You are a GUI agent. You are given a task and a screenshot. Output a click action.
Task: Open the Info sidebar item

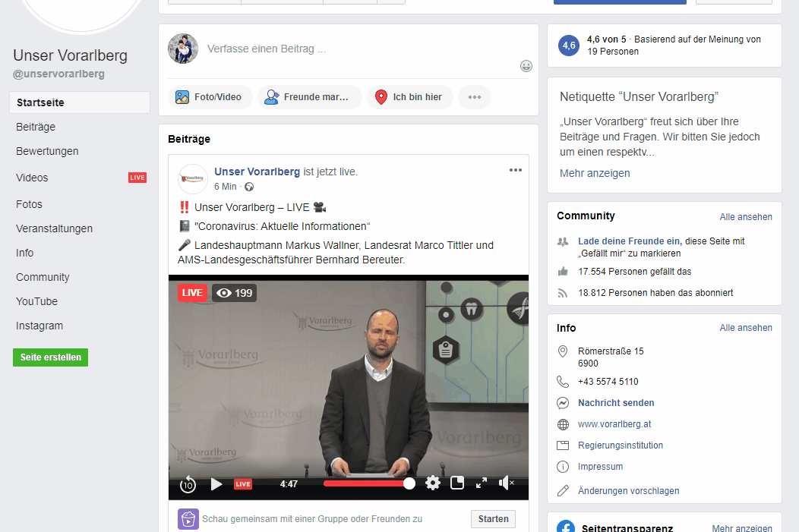tap(24, 253)
